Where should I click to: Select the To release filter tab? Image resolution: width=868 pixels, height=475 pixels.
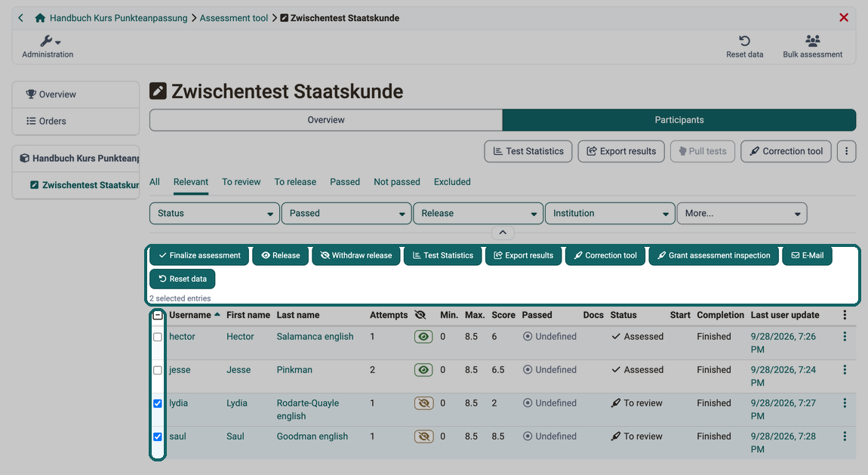[296, 181]
